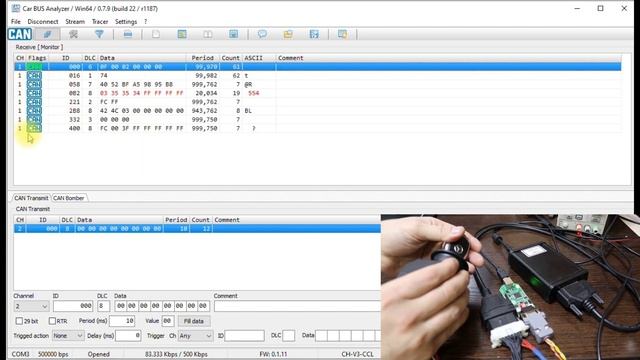640x360 pixels.
Task: Click the green flag in the selected monitor row
Action: click(34, 67)
